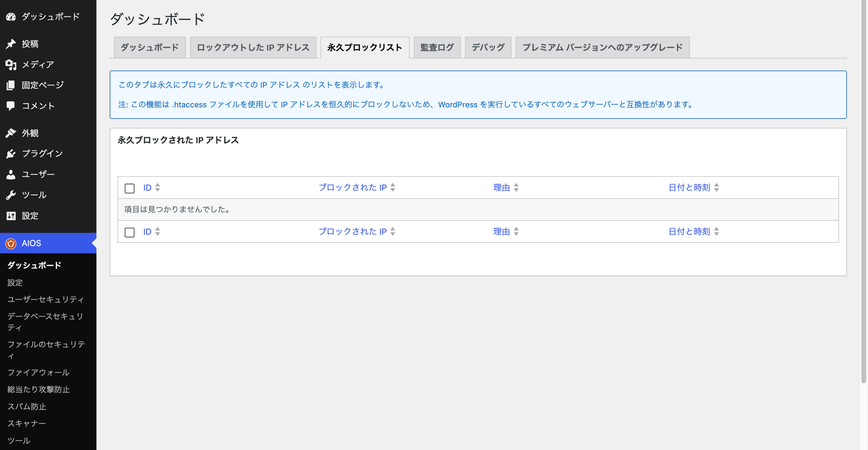Click the paintbrush icon beside 外観
868x450 pixels.
pyautogui.click(x=11, y=133)
